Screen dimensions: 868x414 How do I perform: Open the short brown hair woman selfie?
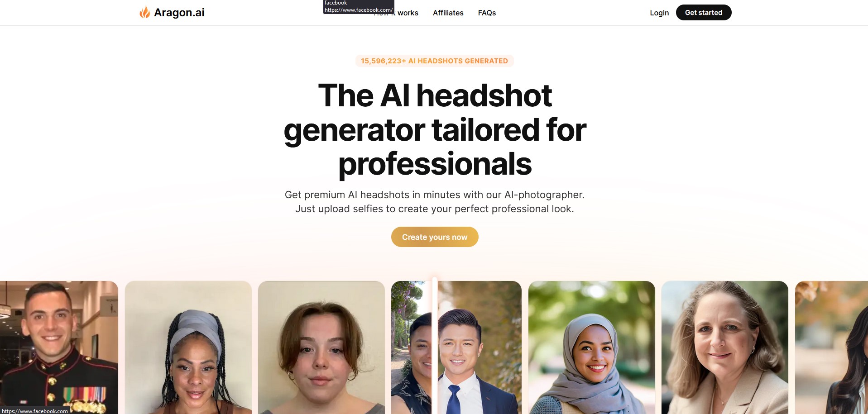pyautogui.click(x=321, y=347)
